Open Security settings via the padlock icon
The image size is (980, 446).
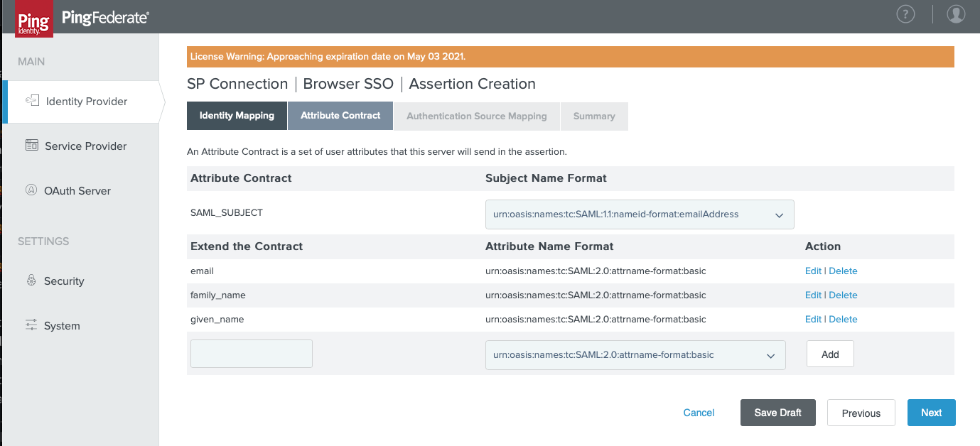tap(31, 280)
